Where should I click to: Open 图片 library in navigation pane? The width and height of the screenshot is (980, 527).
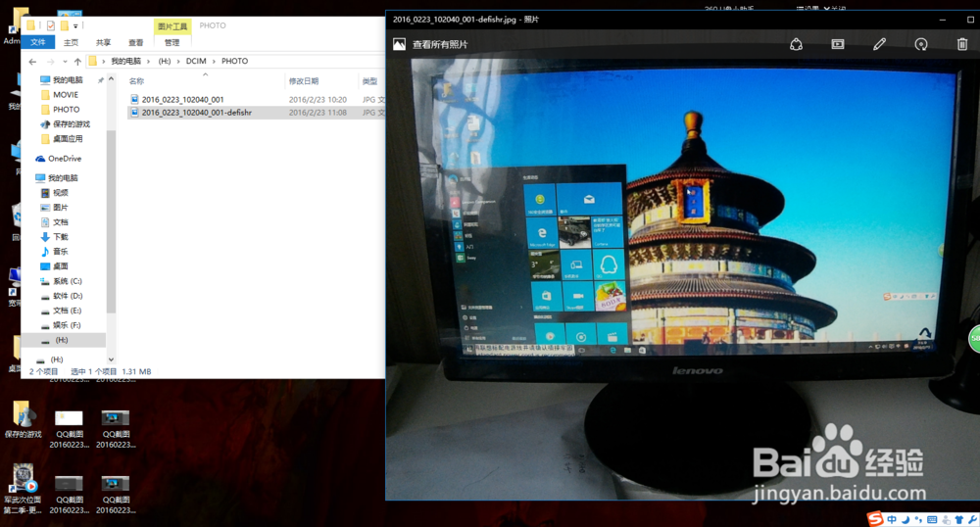(x=60, y=208)
